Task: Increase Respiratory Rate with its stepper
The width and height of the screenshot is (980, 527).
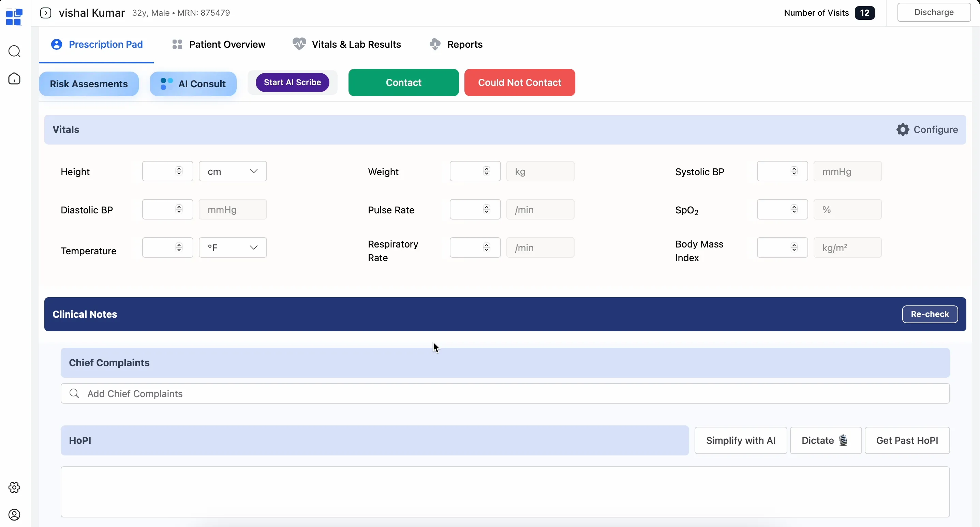Action: click(486, 245)
